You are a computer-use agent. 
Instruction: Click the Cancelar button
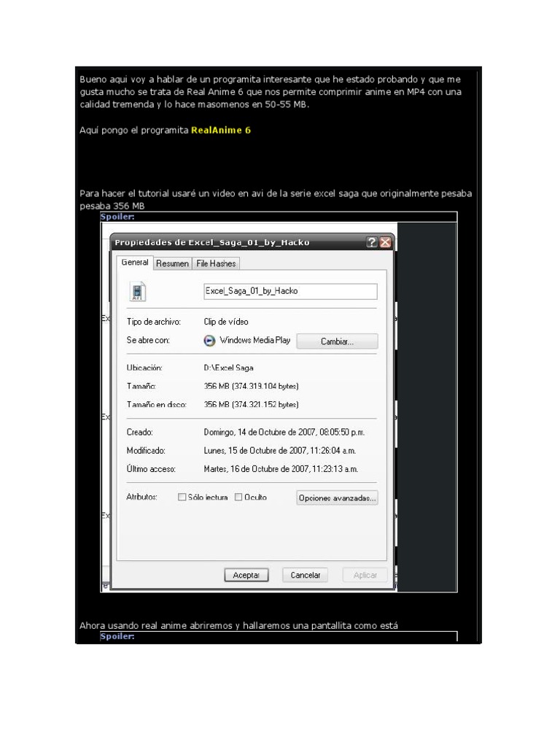(306, 575)
